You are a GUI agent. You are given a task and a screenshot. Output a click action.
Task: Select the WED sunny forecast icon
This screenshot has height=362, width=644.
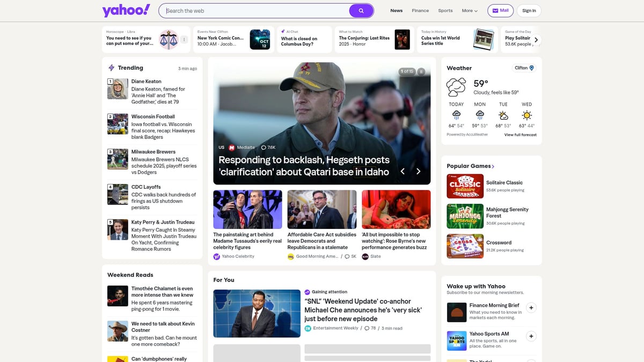tap(527, 115)
